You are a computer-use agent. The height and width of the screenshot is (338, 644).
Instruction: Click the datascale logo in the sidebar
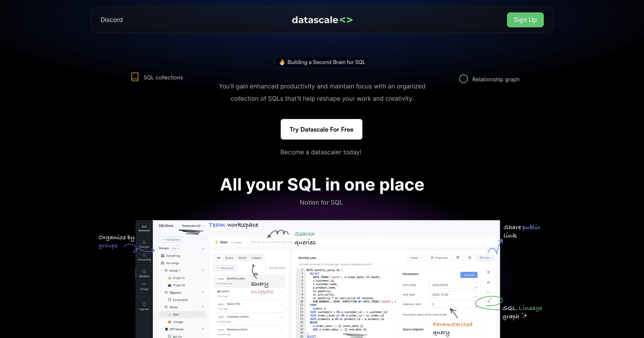[x=144, y=227]
